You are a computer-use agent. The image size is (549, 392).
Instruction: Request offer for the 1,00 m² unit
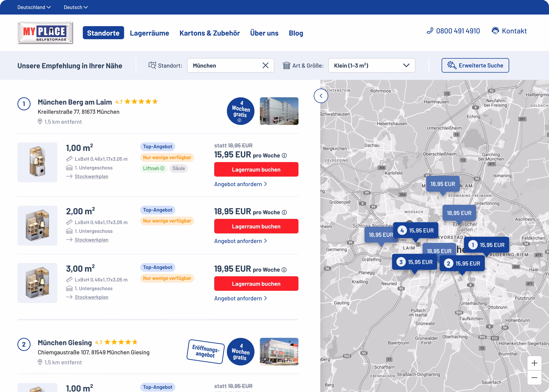click(241, 184)
